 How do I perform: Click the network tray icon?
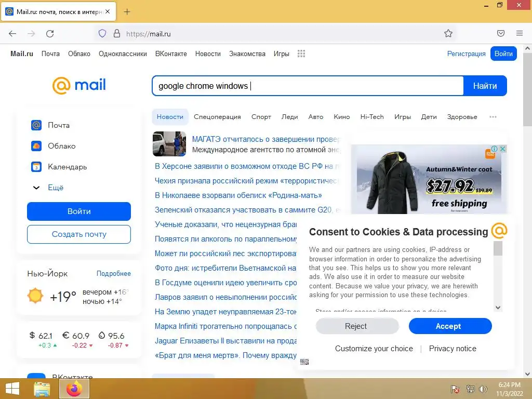click(470, 389)
